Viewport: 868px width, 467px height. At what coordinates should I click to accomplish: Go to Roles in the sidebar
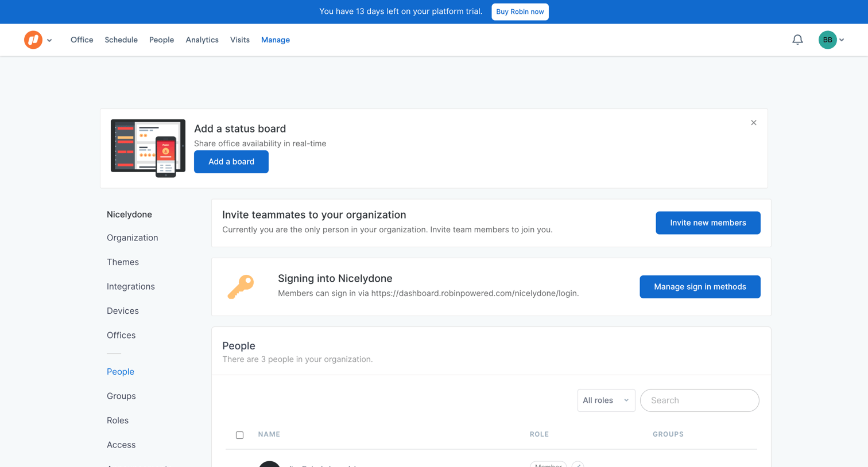click(x=118, y=421)
